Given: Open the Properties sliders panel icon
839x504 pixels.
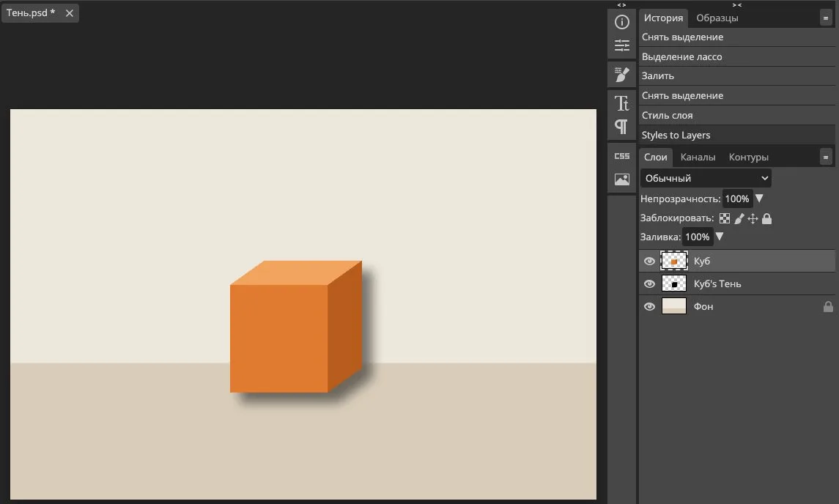Looking at the screenshot, I should coord(622,45).
